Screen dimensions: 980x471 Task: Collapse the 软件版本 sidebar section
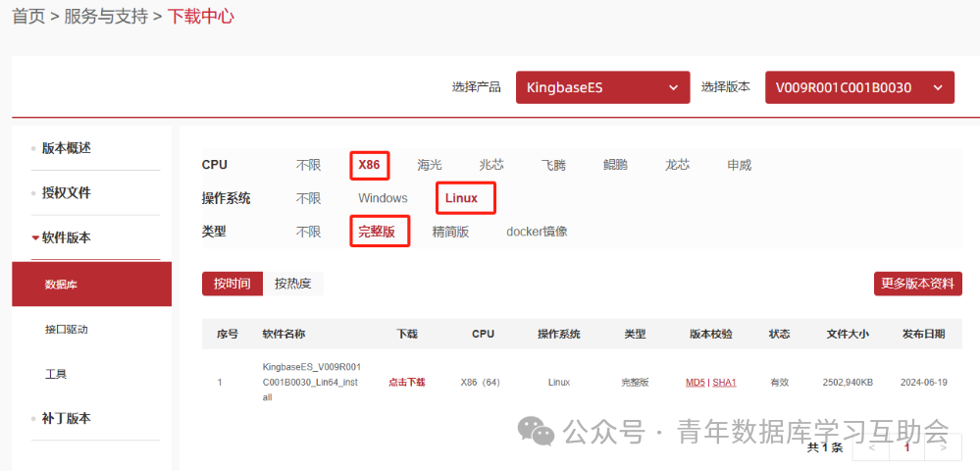tap(67, 237)
